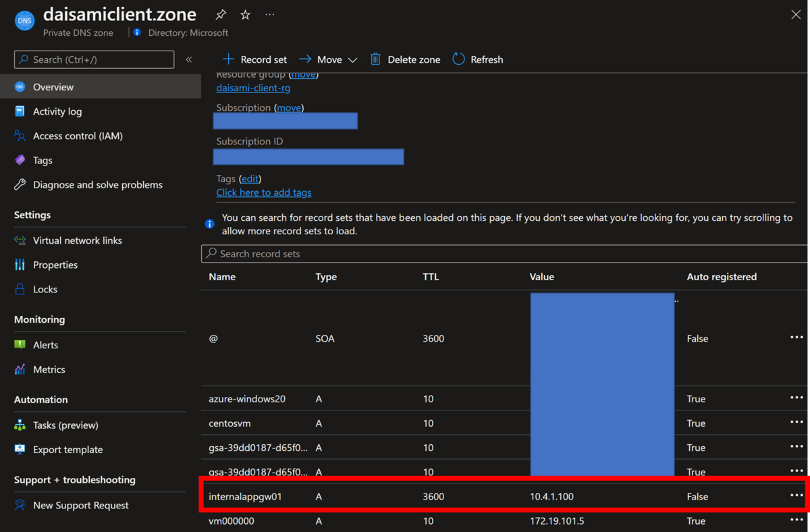
Task: Select the vm000000 record name
Action: click(232, 521)
